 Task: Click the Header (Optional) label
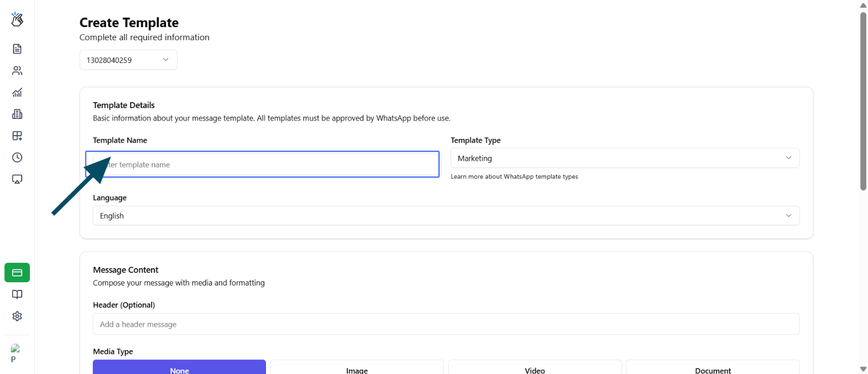click(124, 305)
